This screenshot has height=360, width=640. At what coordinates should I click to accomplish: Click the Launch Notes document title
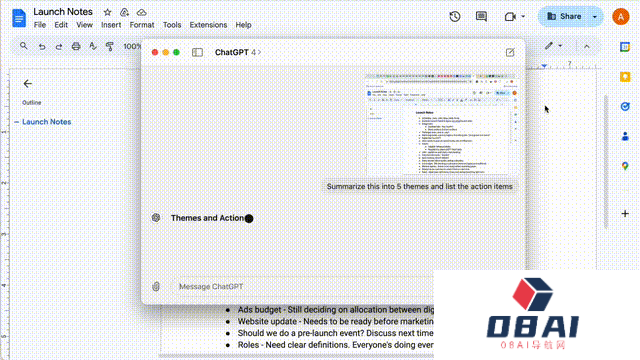coord(63,12)
